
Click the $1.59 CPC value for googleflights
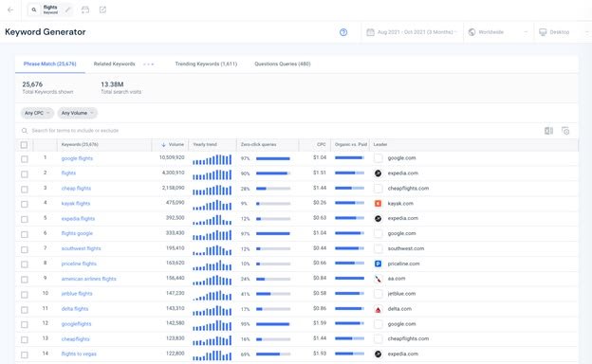tap(320, 323)
